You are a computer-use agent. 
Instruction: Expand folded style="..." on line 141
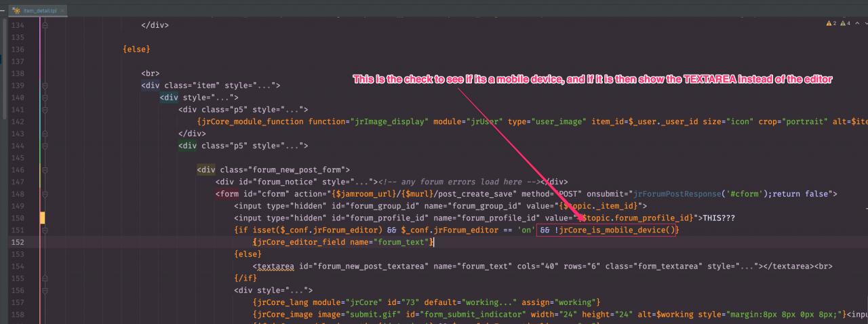tap(278, 110)
